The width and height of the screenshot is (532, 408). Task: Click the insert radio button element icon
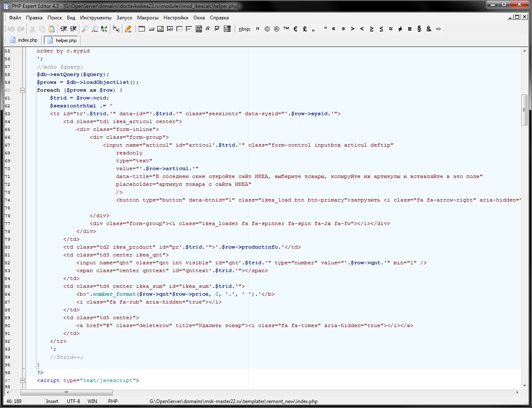pos(208,29)
